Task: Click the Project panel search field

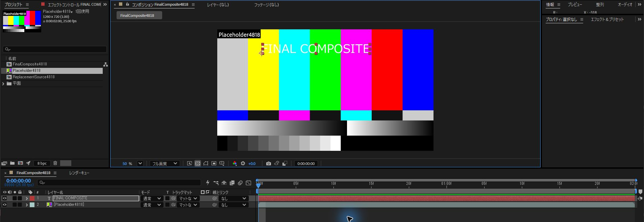Action: point(55,49)
